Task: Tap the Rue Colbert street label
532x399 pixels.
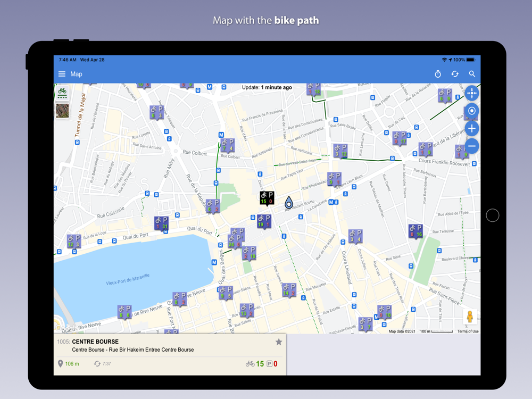Action: tap(195, 153)
